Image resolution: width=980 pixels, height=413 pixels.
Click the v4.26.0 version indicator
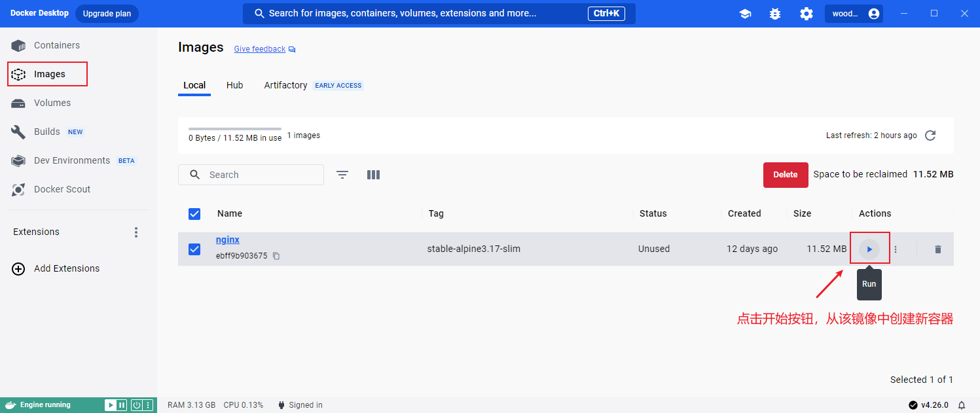click(x=929, y=405)
